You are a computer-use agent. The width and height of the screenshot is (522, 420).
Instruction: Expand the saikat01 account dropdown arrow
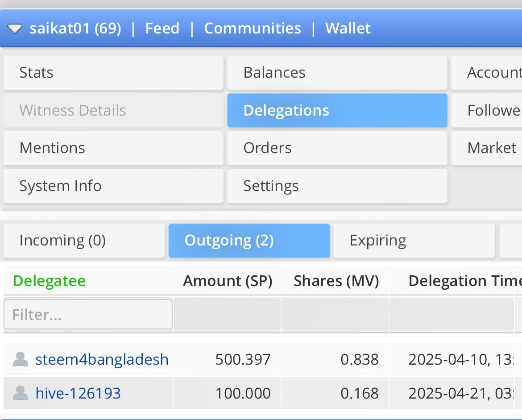click(15, 29)
